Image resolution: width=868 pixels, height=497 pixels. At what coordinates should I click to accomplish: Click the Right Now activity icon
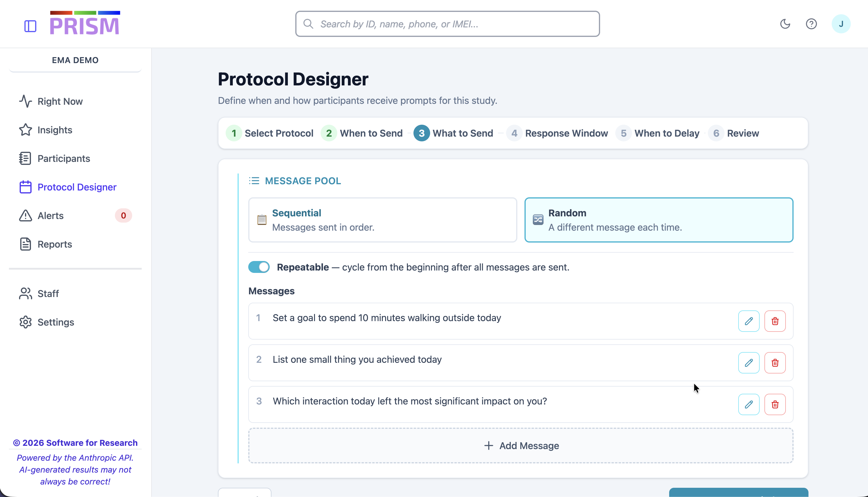[25, 101]
